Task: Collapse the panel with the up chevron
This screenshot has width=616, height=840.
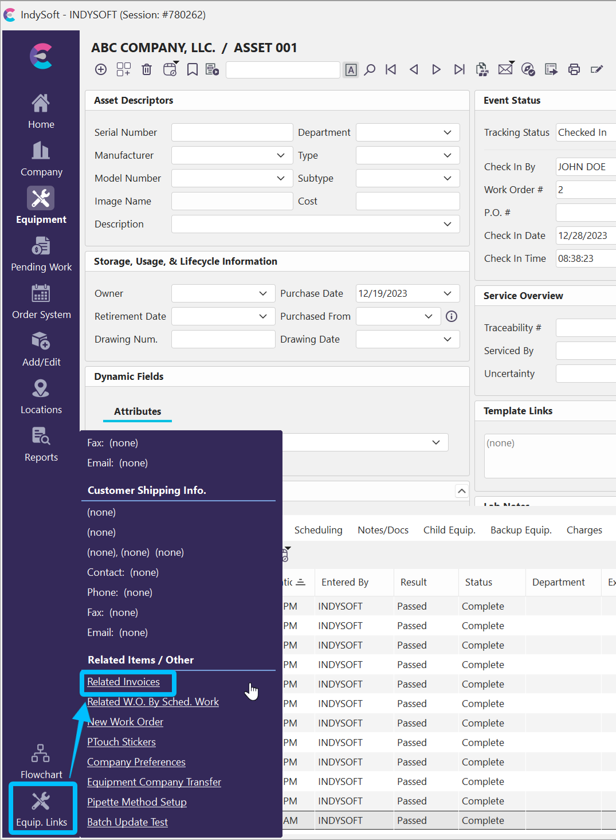Action: click(x=461, y=491)
